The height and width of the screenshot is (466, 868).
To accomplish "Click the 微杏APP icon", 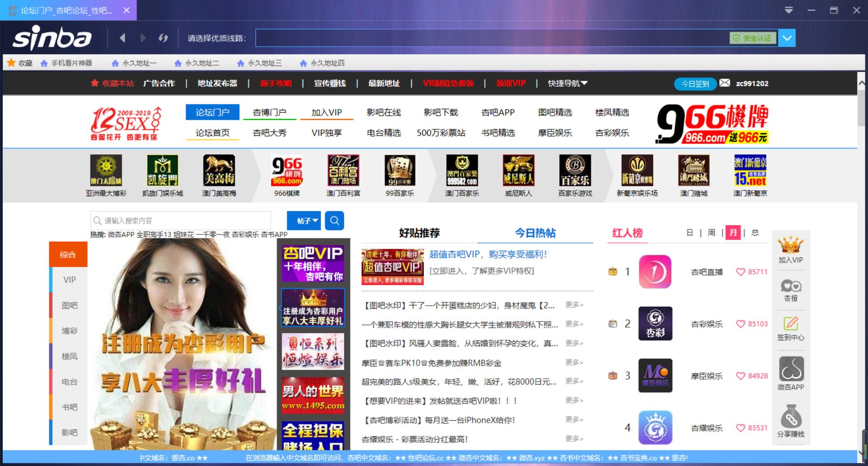I will 791,369.
